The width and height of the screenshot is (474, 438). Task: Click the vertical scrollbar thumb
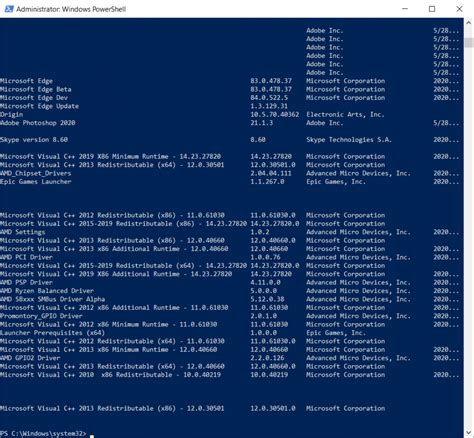coord(469,43)
